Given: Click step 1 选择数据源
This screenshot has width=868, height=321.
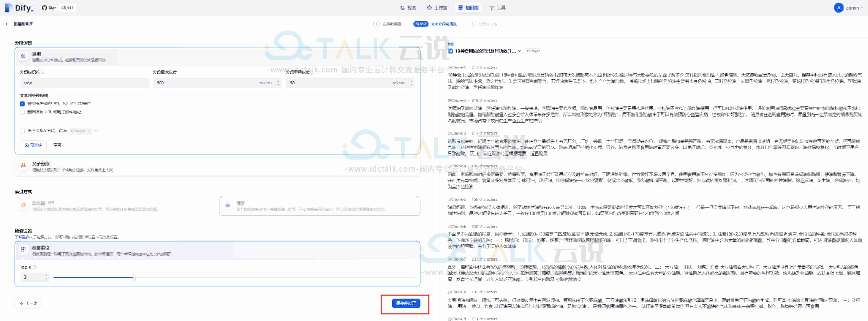Looking at the screenshot, I should (x=387, y=24).
